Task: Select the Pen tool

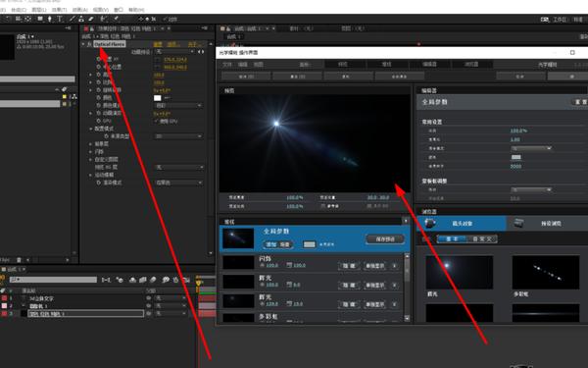Action: (x=50, y=19)
